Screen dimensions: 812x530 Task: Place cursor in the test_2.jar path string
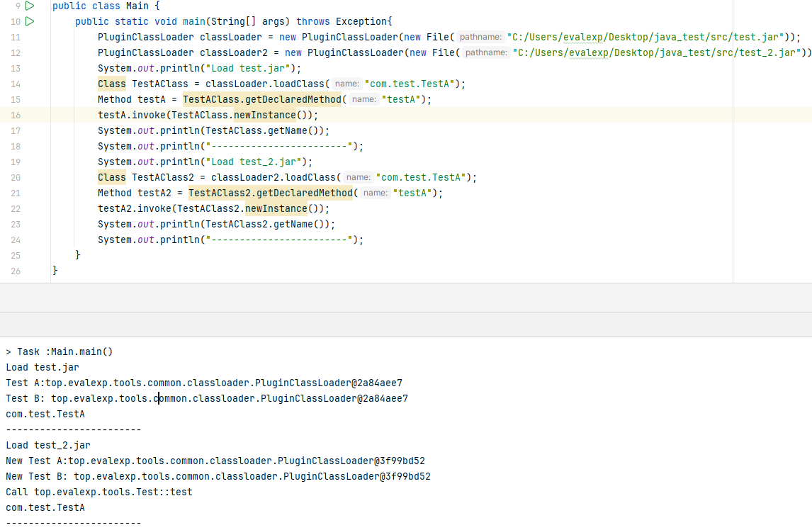coord(659,52)
